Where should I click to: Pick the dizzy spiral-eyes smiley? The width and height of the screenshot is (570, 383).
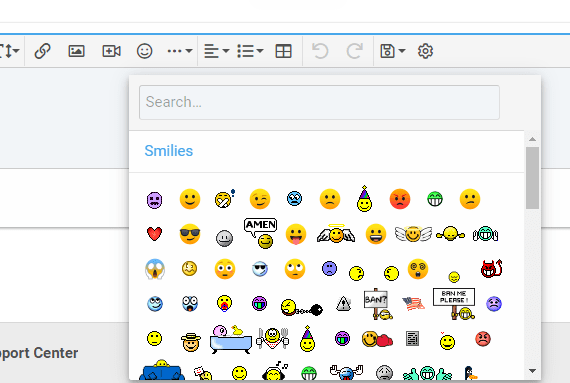coord(418,269)
